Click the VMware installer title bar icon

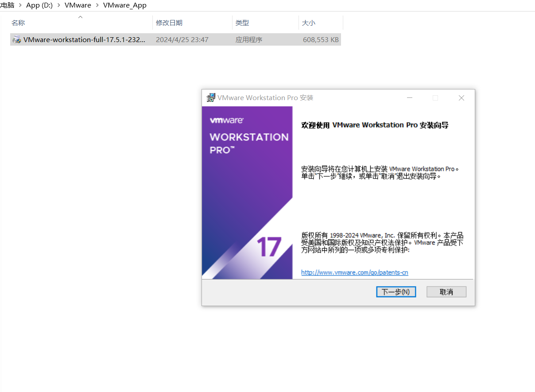(x=211, y=97)
